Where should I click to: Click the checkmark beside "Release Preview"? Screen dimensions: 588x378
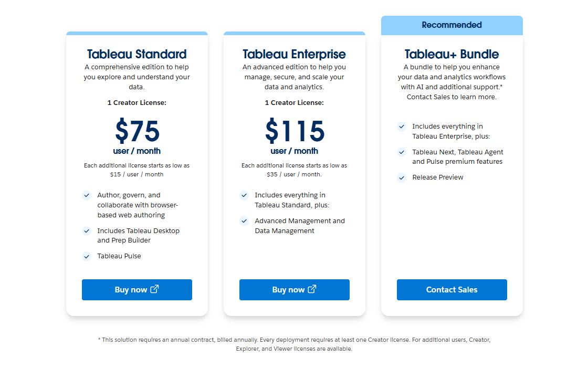(x=402, y=177)
